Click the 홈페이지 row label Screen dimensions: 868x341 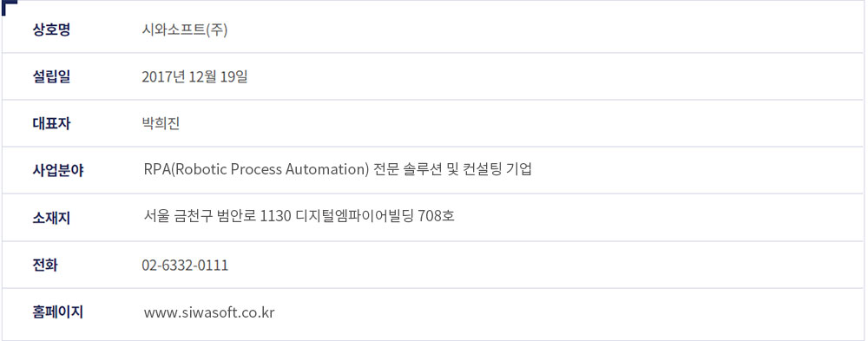pos(58,312)
